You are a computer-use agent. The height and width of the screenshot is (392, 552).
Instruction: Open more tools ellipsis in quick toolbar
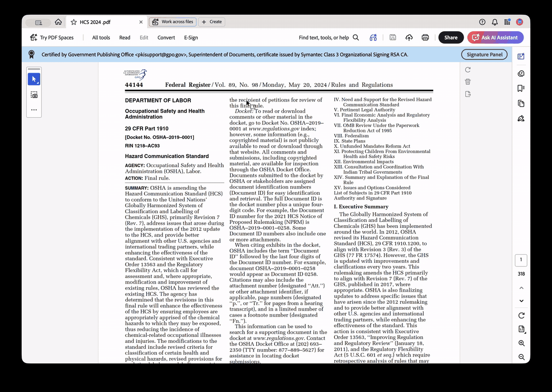[x=34, y=110]
